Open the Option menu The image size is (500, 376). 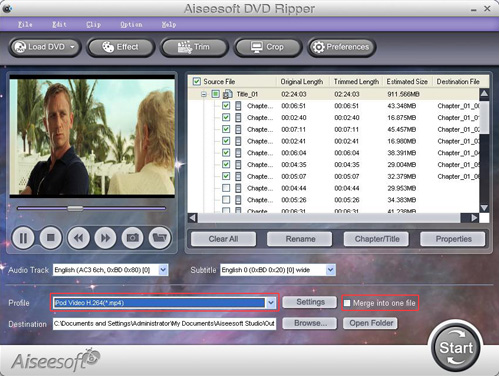[131, 24]
